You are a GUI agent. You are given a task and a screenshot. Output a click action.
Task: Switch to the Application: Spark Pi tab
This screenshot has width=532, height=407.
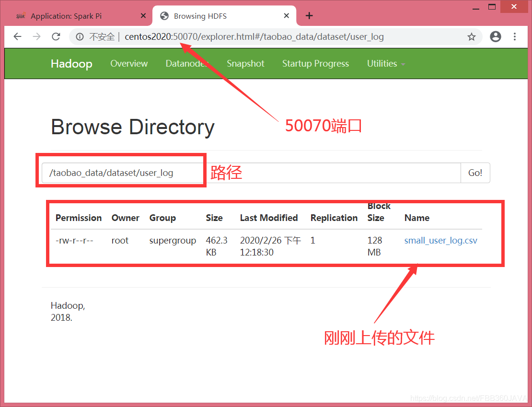[81, 16]
